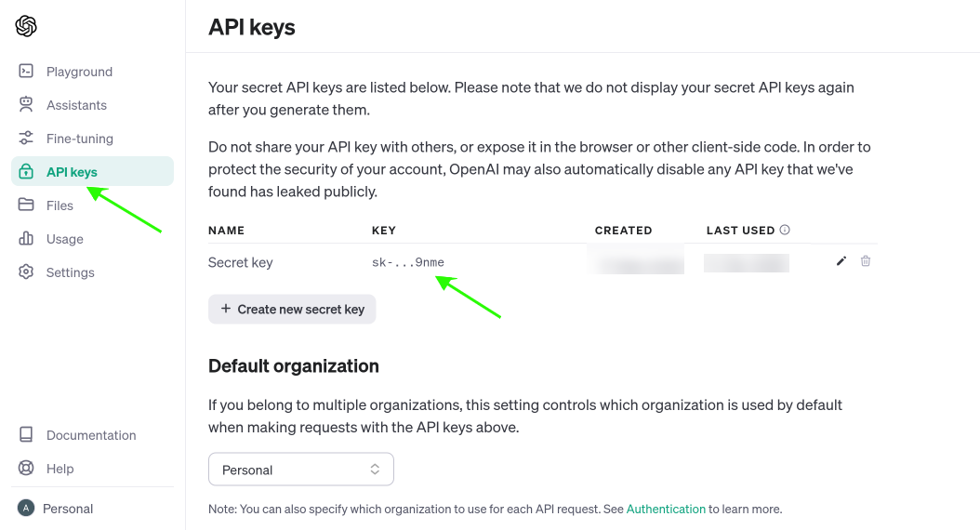Click the Playground terminal icon
The width and height of the screenshot is (980, 530).
tap(26, 72)
